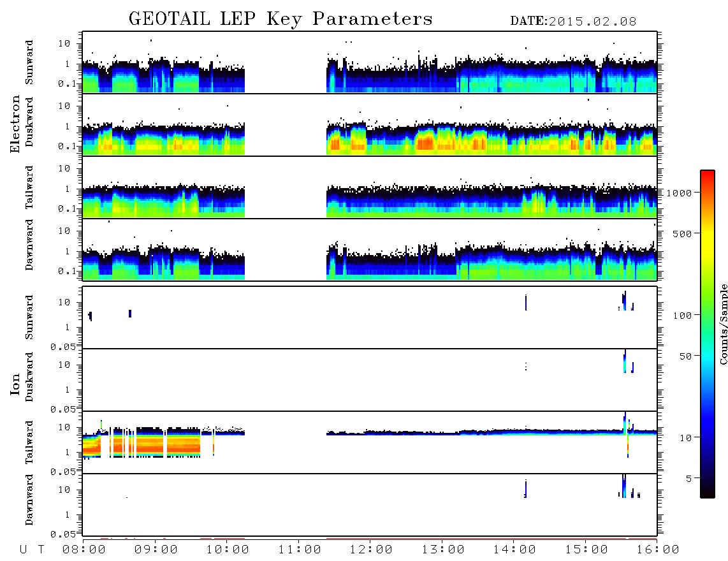728x561 pixels.
Task: Click the '09:00' time tick label
Action: coord(156,550)
